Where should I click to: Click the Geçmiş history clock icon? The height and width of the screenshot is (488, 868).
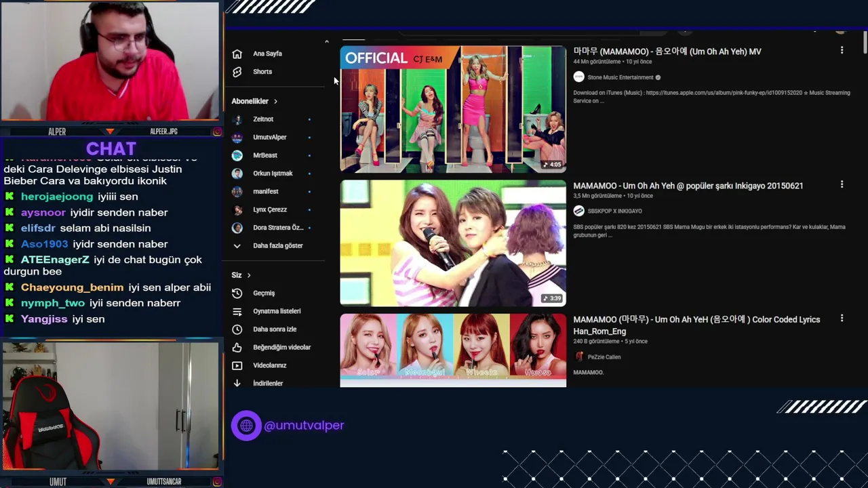pos(237,293)
